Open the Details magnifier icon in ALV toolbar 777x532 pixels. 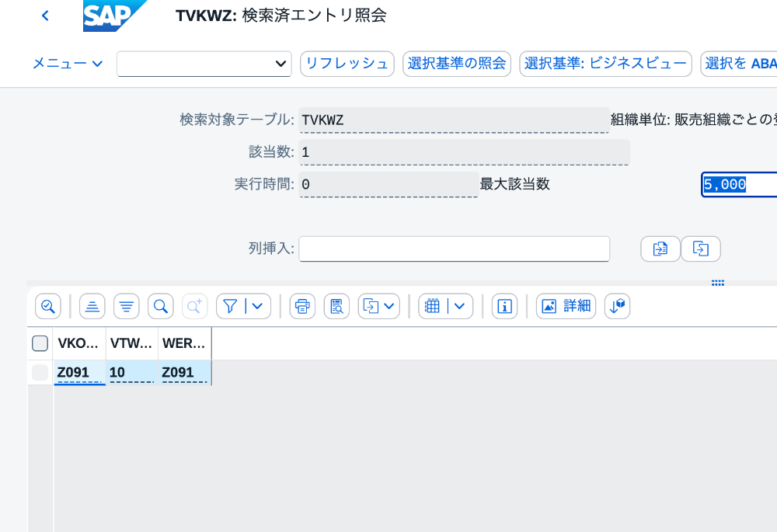tap(48, 306)
